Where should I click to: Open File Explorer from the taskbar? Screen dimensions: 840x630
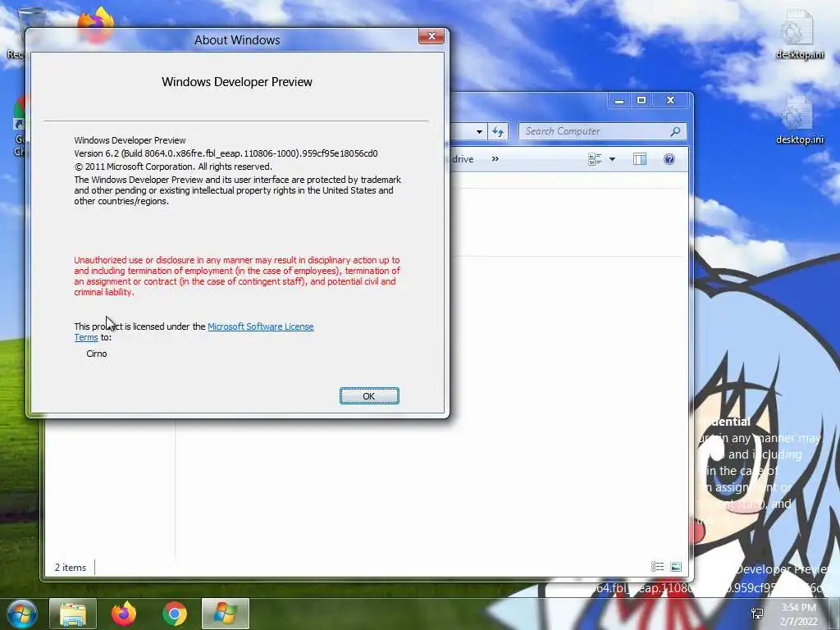click(73, 614)
